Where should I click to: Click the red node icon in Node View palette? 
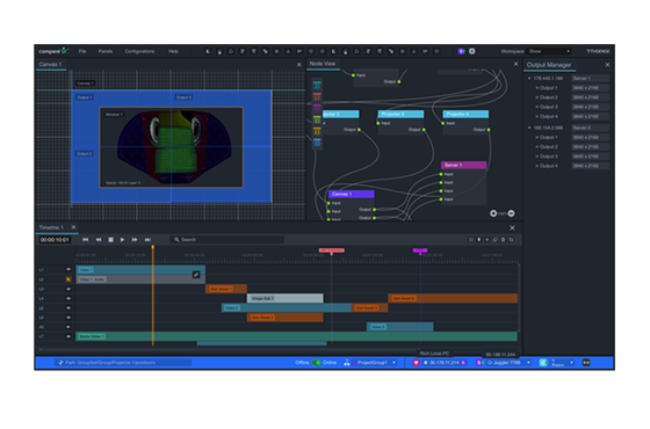click(317, 97)
